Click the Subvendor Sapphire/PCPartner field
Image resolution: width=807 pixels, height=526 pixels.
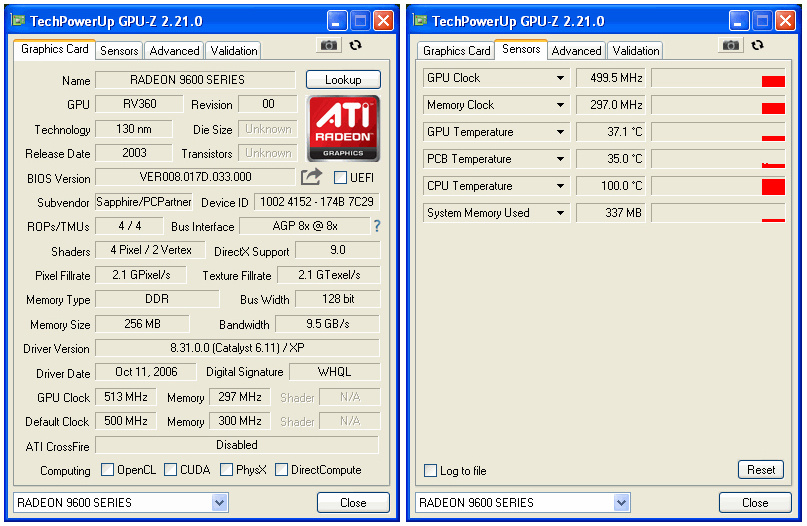point(144,202)
